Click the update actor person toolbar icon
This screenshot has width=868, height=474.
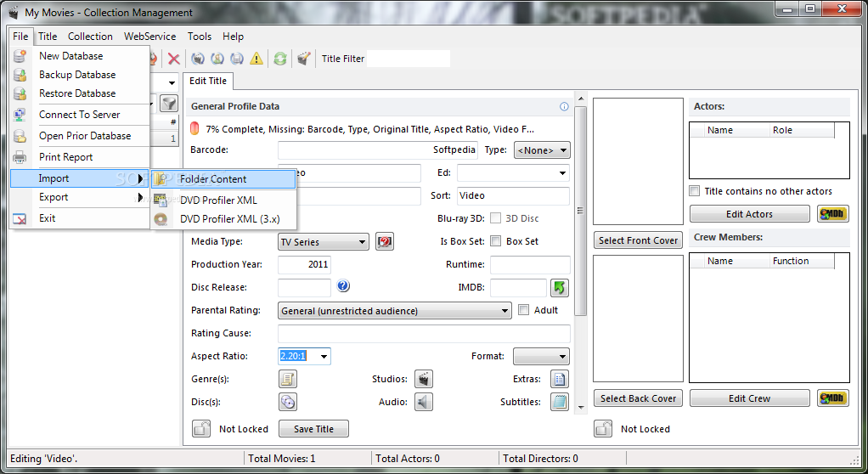(x=217, y=59)
